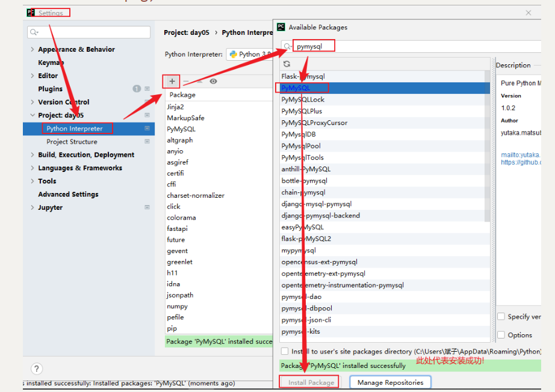
Task: Expand Appearance & Behavior section
Action: pos(33,49)
